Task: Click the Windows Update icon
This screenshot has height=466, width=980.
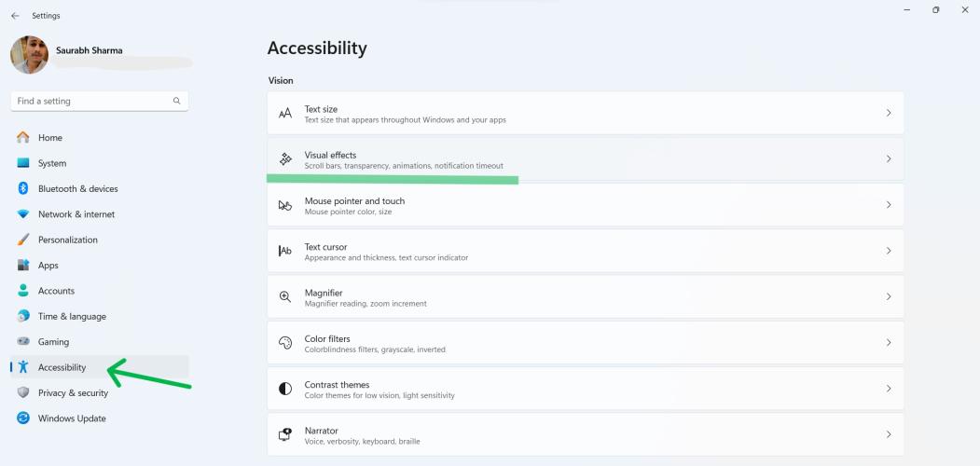Action: tap(23, 418)
